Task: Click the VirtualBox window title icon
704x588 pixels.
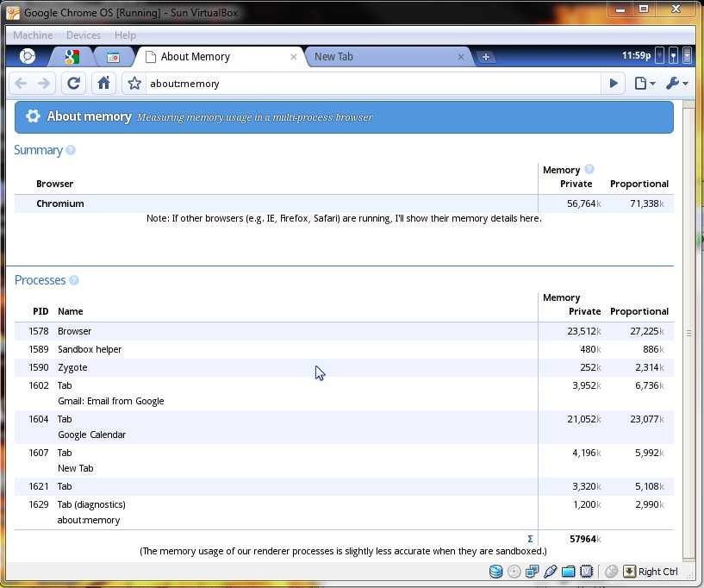Action: coord(13,13)
